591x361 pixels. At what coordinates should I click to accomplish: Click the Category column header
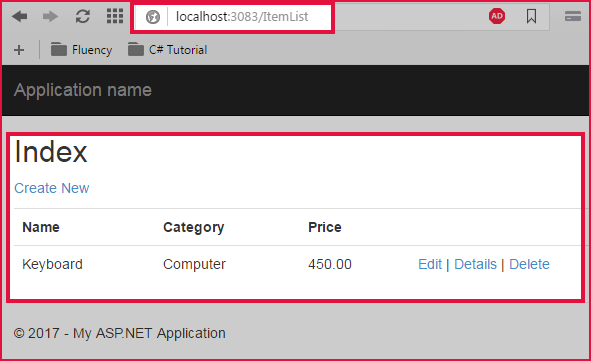coord(194,227)
